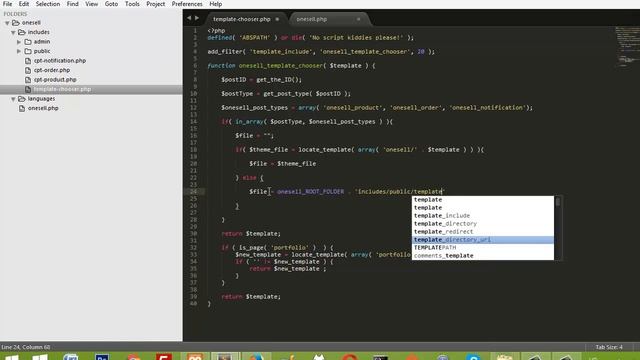Click the 'add_filter' function call text
Viewport: 640px width, 360px height.
(225, 51)
